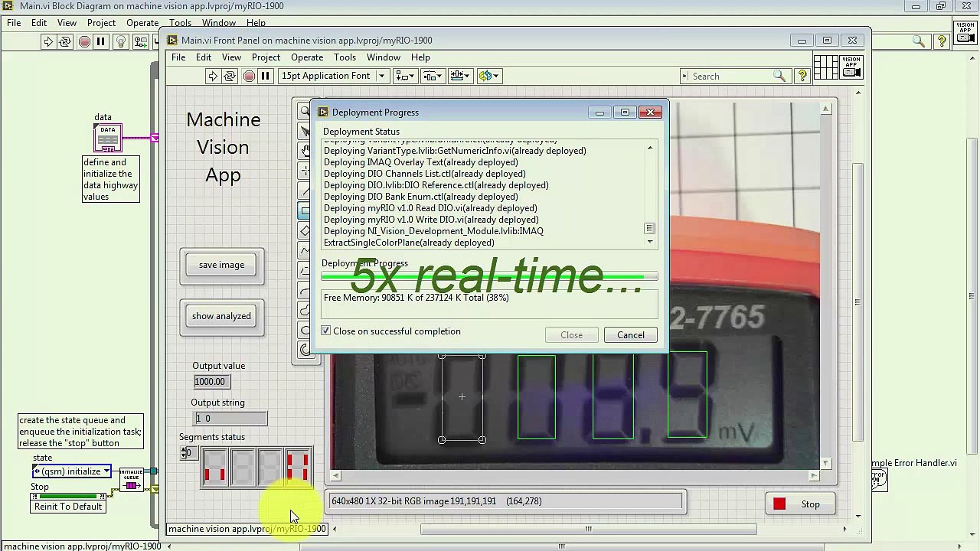Click the show analyzed button
The height and width of the screenshot is (551, 980).
pos(221,316)
